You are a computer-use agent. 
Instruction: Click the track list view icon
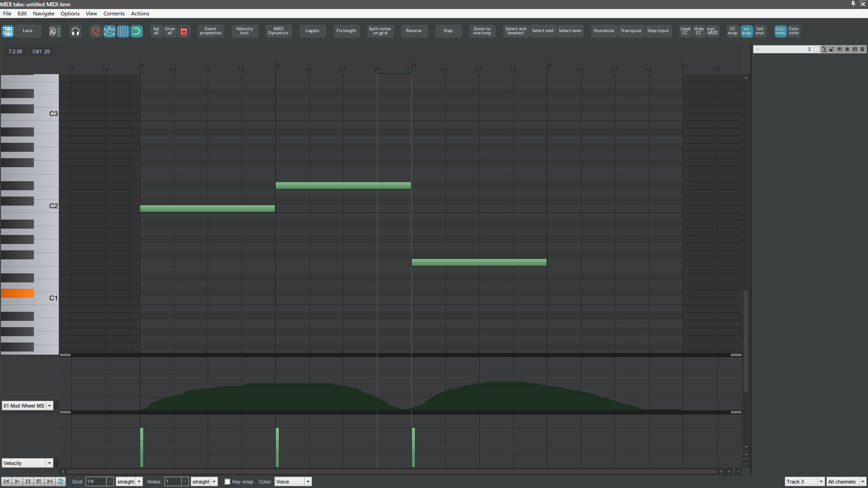(x=8, y=31)
